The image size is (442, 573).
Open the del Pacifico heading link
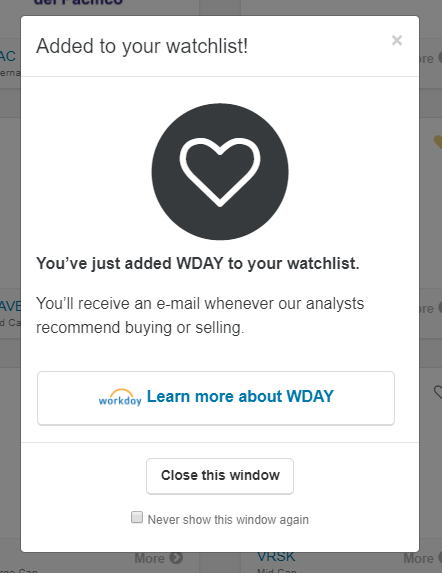point(78,3)
